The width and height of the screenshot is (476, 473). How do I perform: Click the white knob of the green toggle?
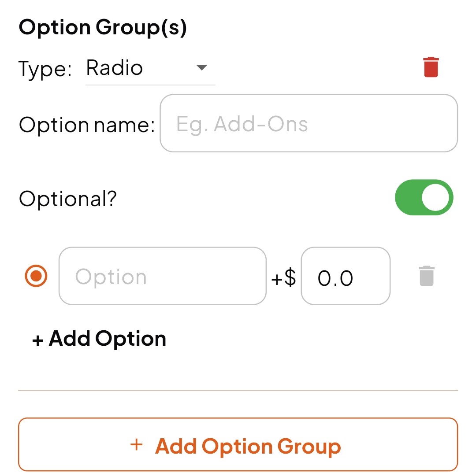tap(435, 197)
